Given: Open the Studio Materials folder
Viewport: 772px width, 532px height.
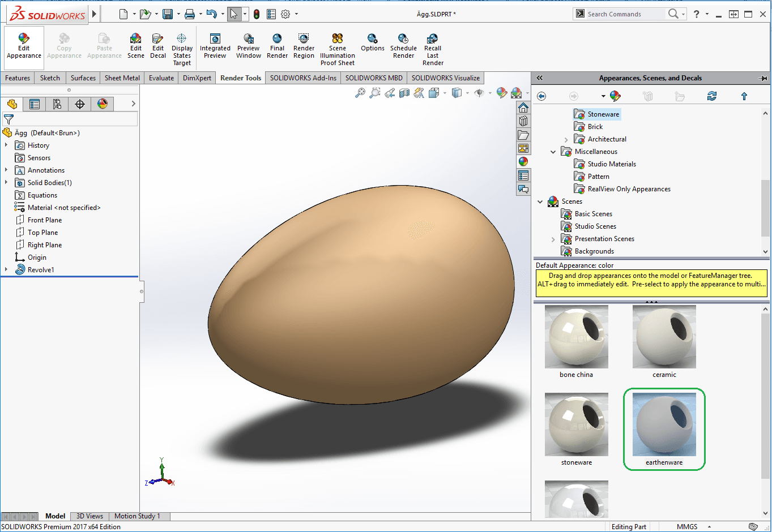Looking at the screenshot, I should click(x=612, y=164).
